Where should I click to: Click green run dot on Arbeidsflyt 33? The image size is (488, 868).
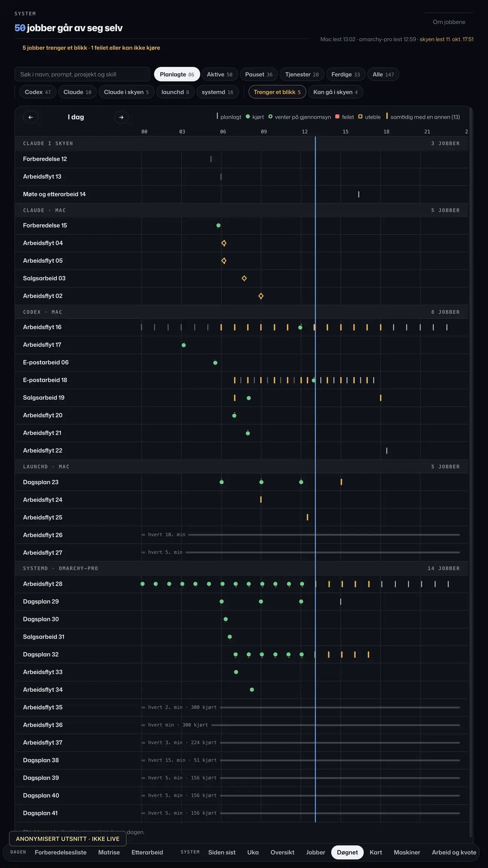click(x=236, y=672)
